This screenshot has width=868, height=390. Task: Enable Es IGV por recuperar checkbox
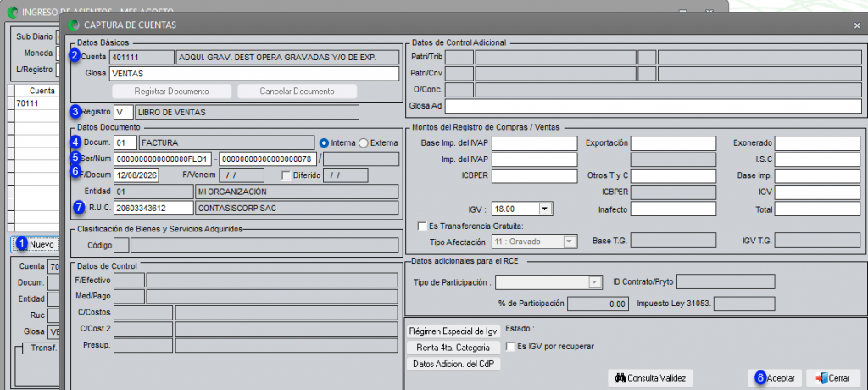pos(510,346)
